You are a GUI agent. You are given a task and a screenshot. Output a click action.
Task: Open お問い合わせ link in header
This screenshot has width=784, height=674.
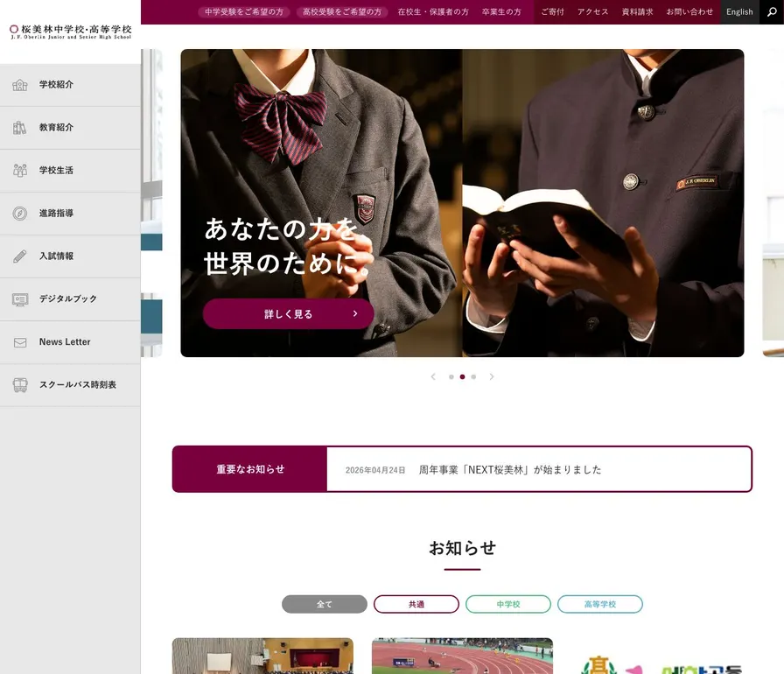[689, 11]
